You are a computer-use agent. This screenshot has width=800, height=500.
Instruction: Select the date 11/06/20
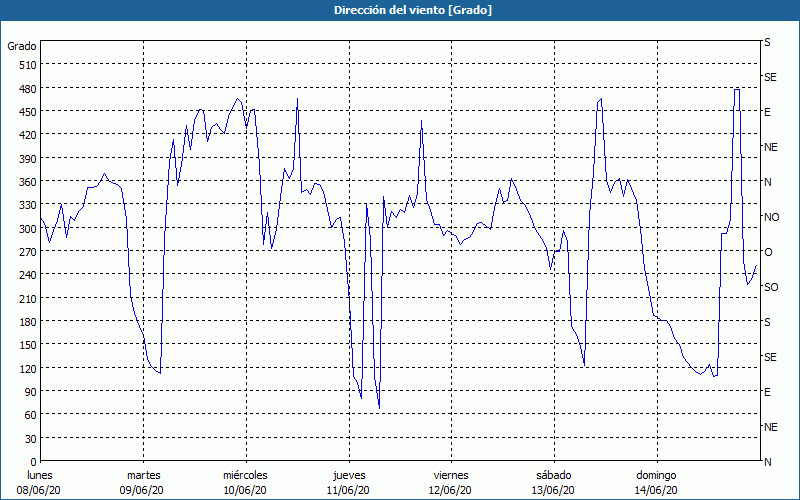pyautogui.click(x=348, y=490)
